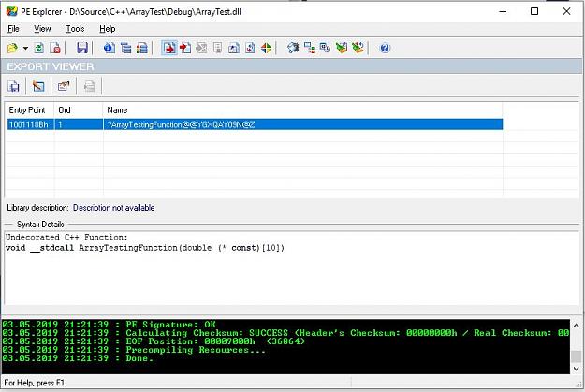Open the Import Viewer red-arrow-in icon
This screenshot has width=585, height=392.
pyautogui.click(x=185, y=48)
